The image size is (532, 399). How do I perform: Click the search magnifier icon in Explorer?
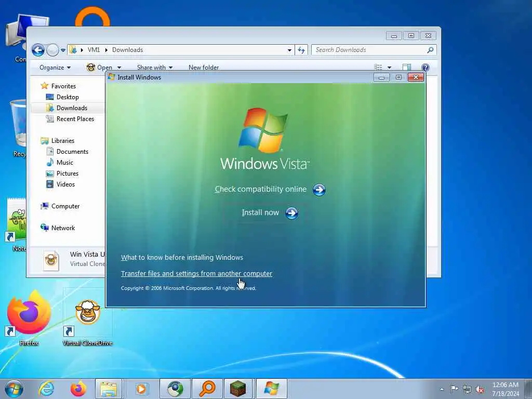coord(430,50)
